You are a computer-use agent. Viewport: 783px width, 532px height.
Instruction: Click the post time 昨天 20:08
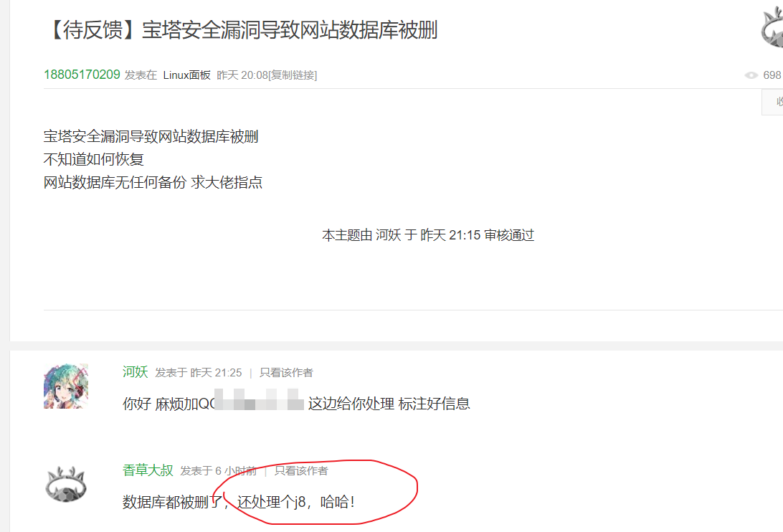[x=242, y=75]
